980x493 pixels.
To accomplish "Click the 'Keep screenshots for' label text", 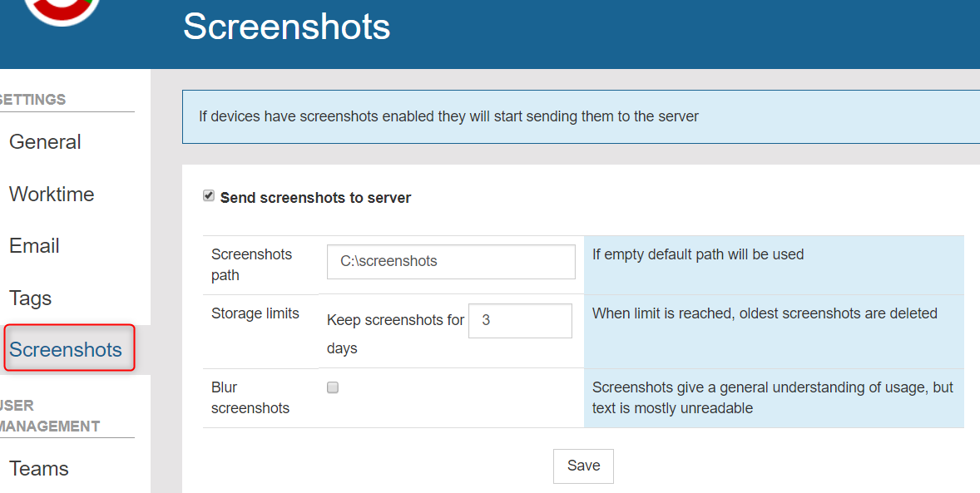I will (395, 320).
